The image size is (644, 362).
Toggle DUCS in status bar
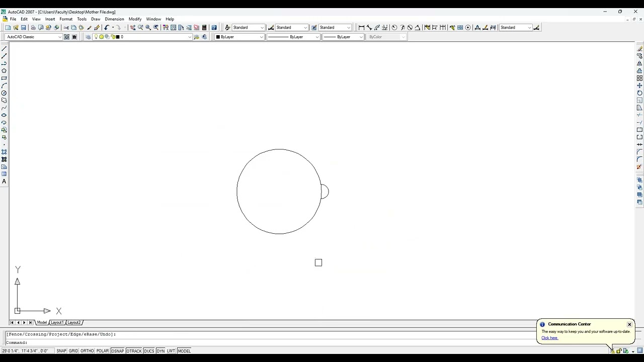click(x=149, y=351)
